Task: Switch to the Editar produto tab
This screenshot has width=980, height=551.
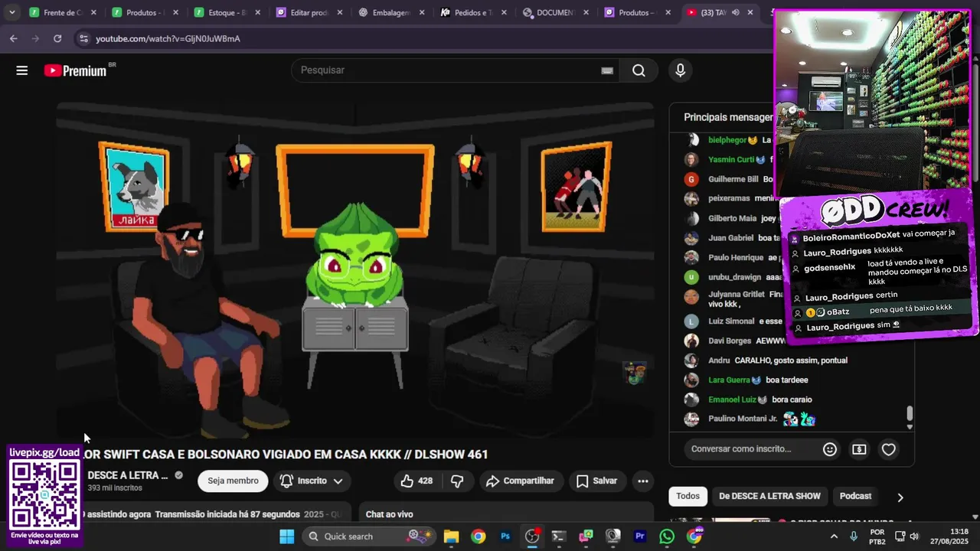Action: point(310,13)
